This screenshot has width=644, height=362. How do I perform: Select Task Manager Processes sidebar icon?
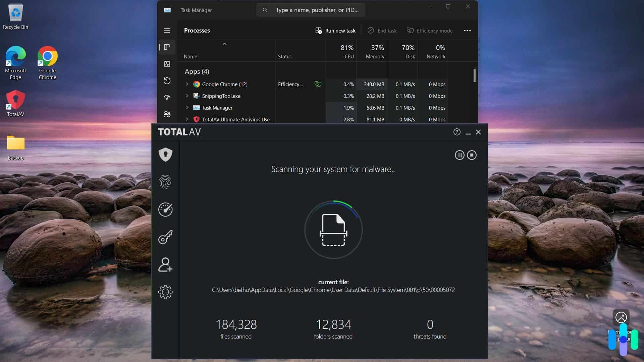(x=167, y=47)
